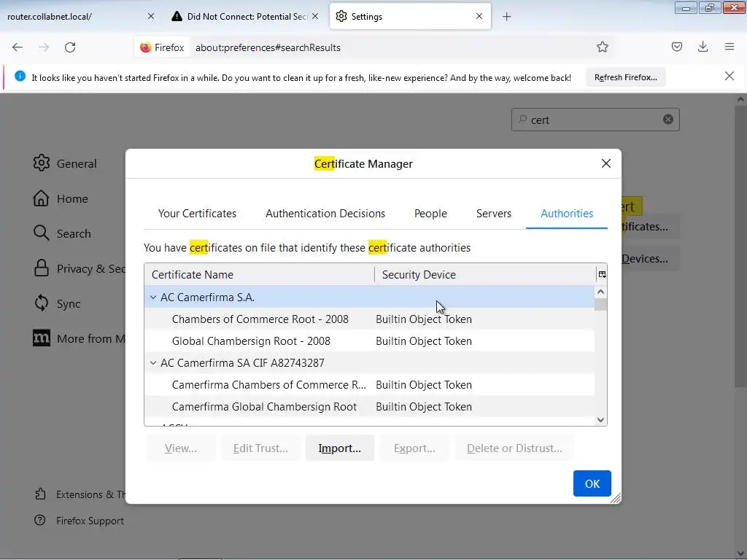
Task: Confirm with the OK button
Action: point(592,483)
